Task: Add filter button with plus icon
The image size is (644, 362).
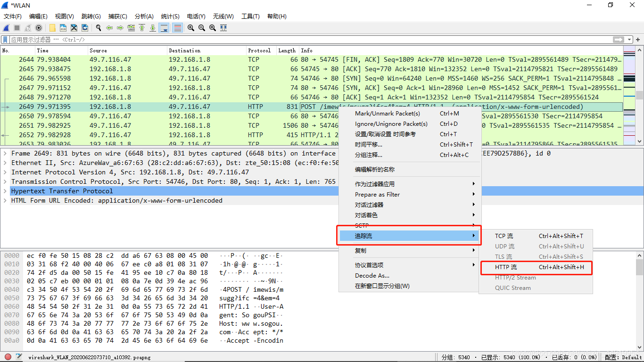Action: [638, 40]
